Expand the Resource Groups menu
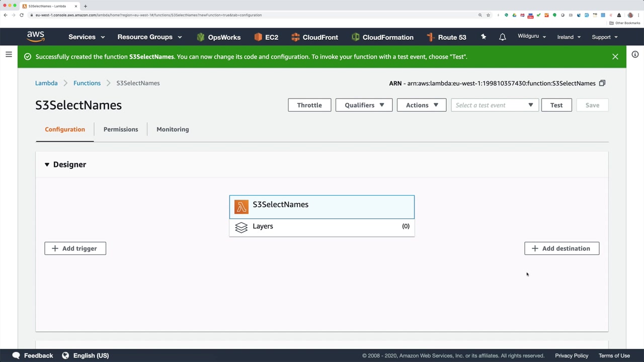This screenshot has height=362, width=644. pos(149,37)
